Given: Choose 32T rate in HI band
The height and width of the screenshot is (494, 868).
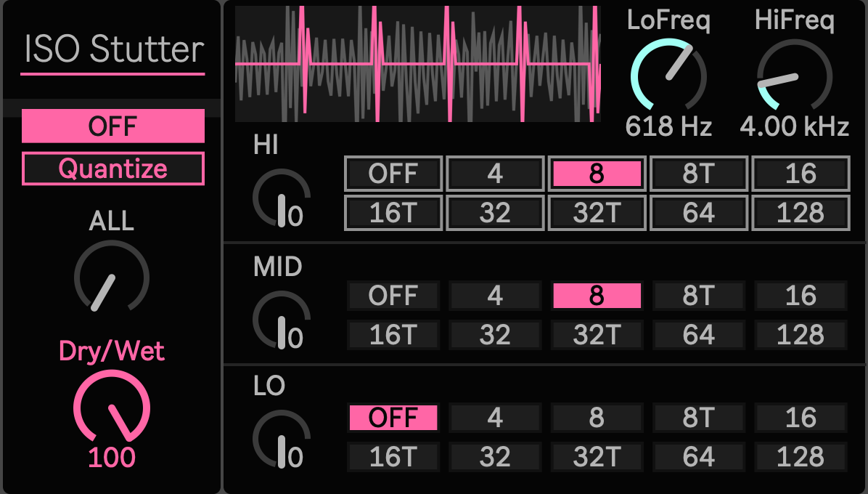Looking at the screenshot, I should point(597,213).
